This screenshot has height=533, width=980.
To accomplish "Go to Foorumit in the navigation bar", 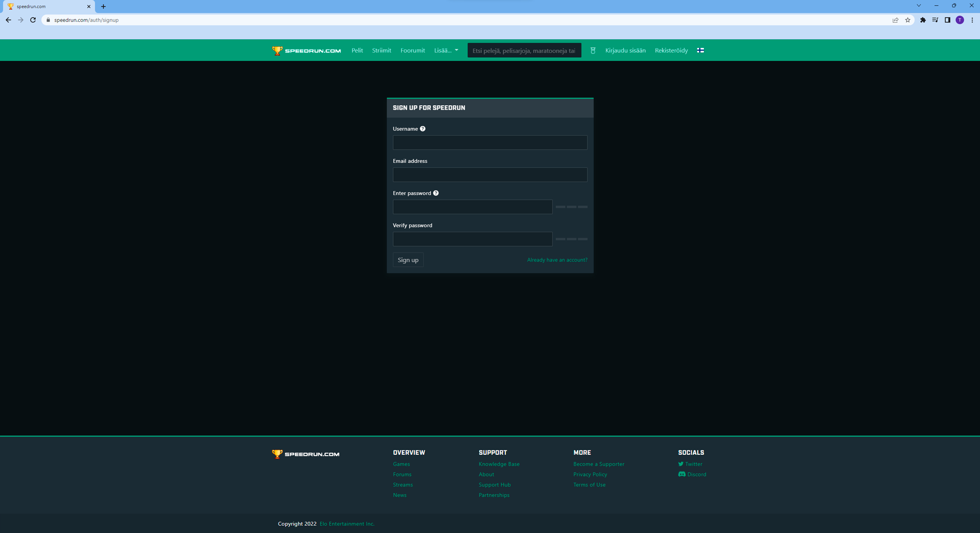I will (412, 51).
